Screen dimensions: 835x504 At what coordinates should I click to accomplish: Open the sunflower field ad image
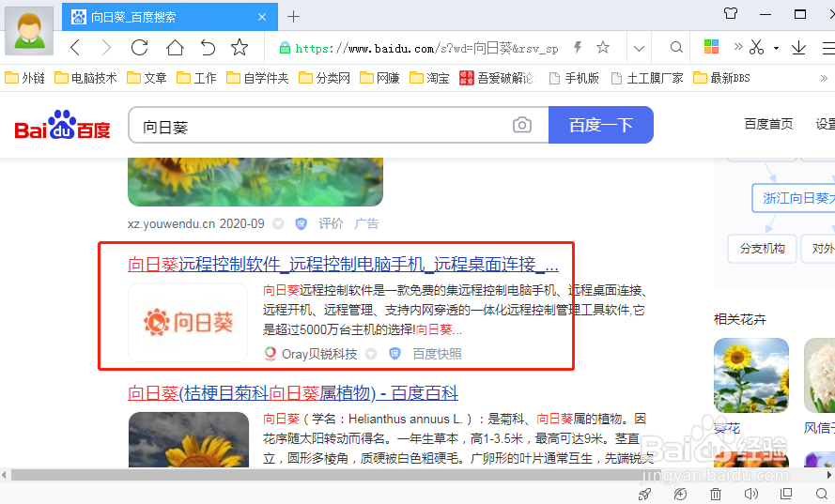point(255,181)
